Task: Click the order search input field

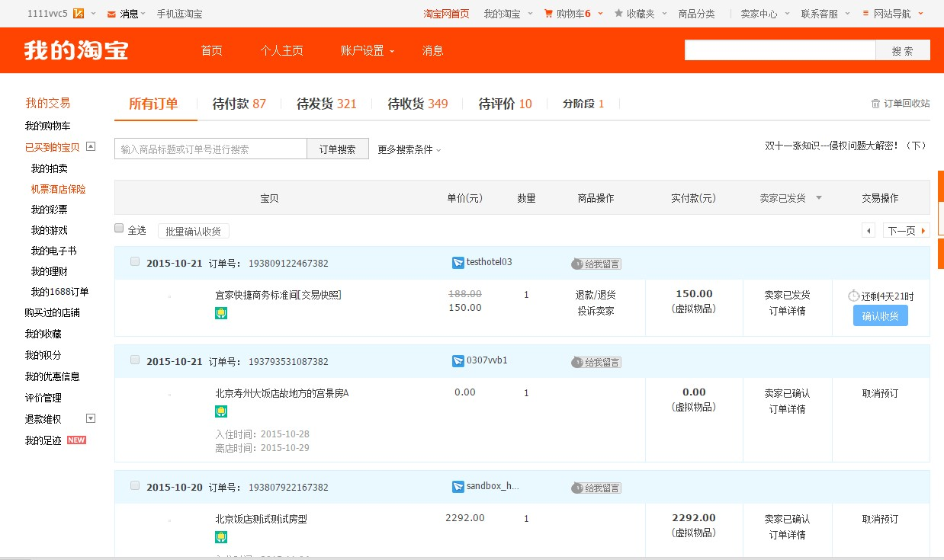Action: [211, 149]
